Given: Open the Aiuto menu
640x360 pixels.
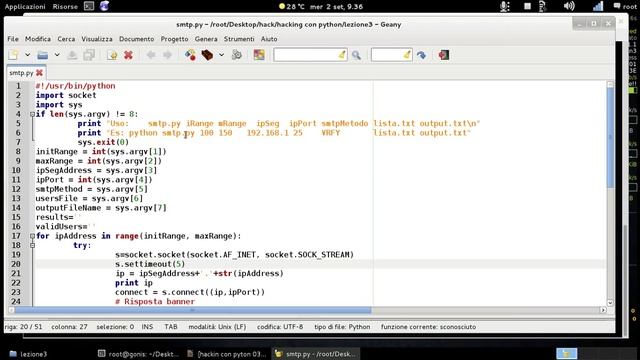Looking at the screenshot, I should [x=269, y=39].
